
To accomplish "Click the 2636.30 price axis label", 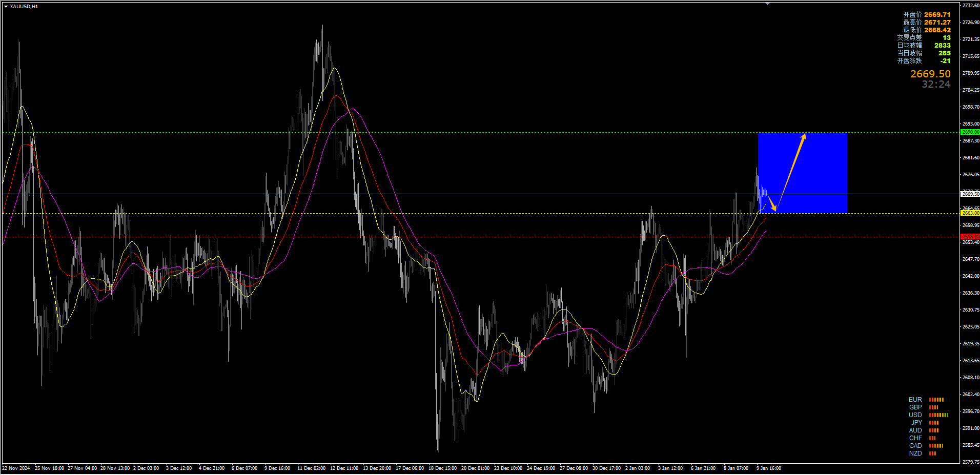I will pos(971,293).
